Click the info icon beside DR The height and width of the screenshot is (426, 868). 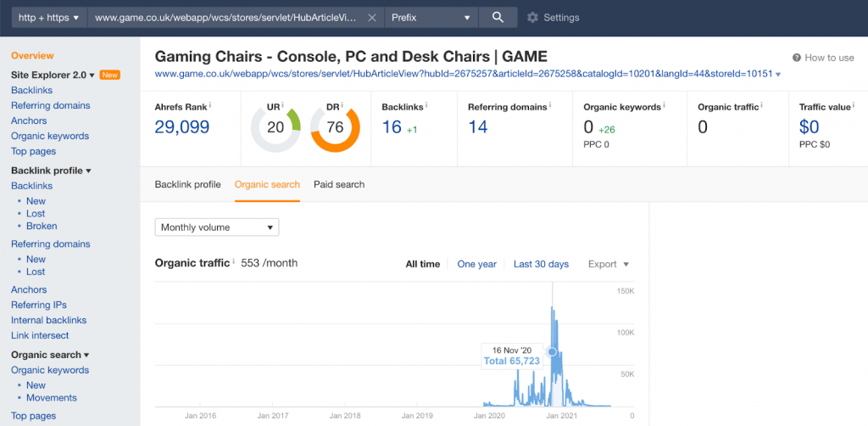pyautogui.click(x=342, y=104)
